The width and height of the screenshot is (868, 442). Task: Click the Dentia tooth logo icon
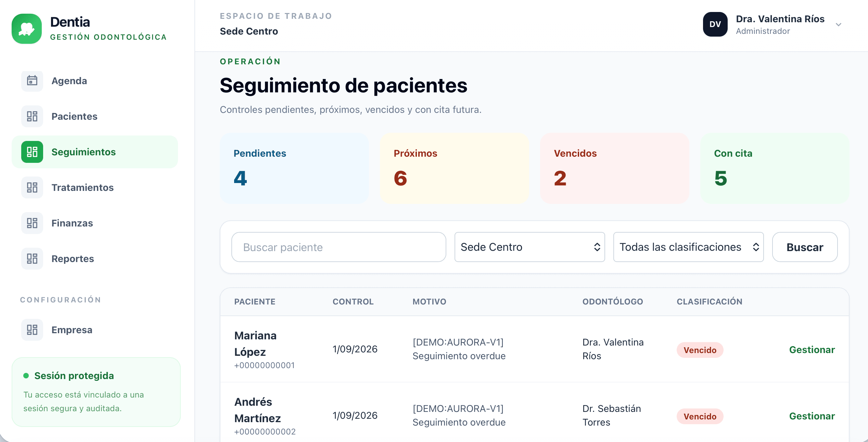point(27,29)
